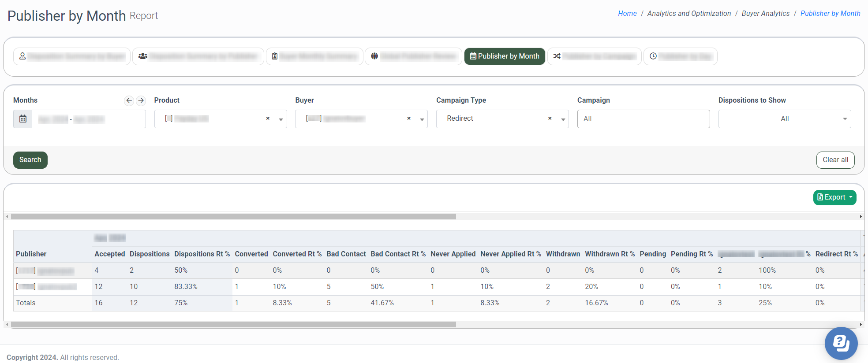Clear the Product selection with x icon
This screenshot has height=363, width=868.
[x=268, y=119]
